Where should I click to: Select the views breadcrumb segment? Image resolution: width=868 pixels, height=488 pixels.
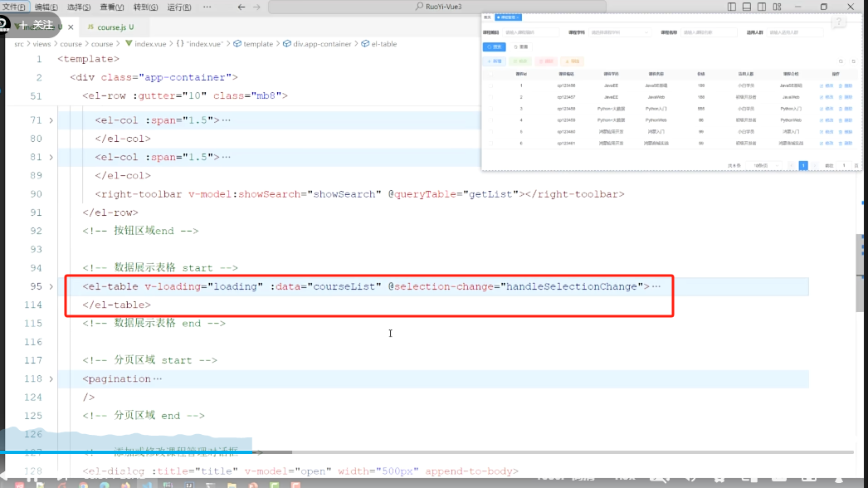coord(41,44)
